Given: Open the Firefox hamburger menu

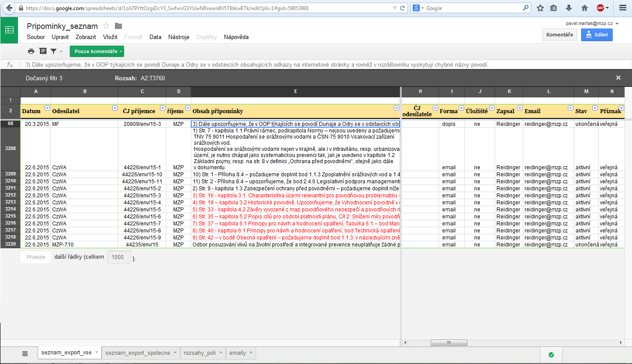Looking at the screenshot, I should click(x=623, y=8).
